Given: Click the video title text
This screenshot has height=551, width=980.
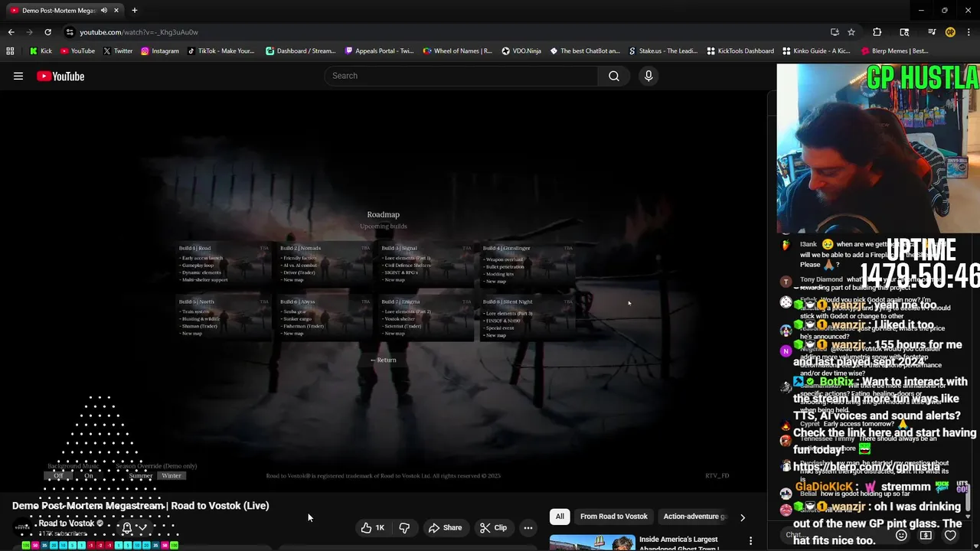Looking at the screenshot, I should point(140,506).
